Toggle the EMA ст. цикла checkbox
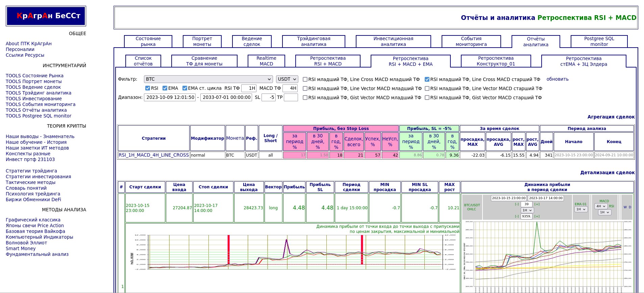The image size is (644, 293). click(x=185, y=88)
